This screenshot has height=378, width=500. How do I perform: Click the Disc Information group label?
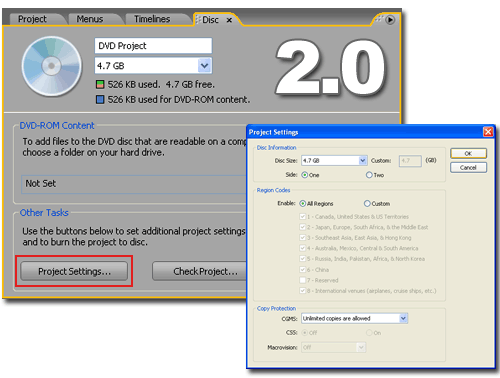(276, 147)
